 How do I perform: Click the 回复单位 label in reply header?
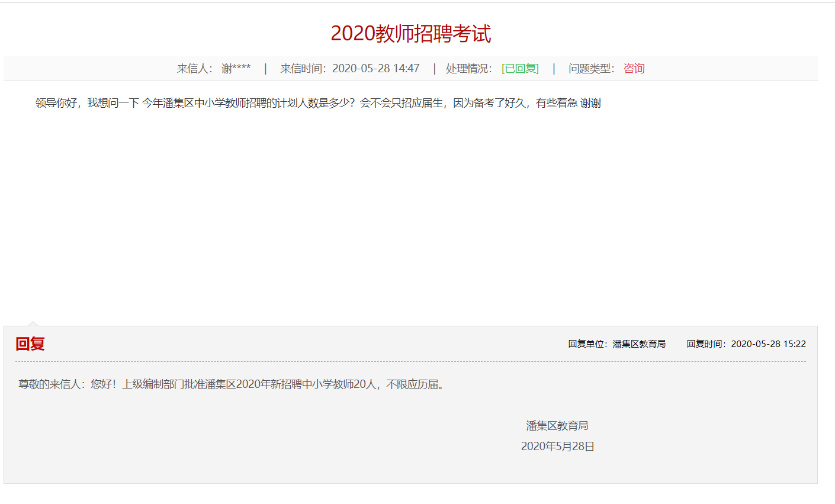[x=589, y=344]
